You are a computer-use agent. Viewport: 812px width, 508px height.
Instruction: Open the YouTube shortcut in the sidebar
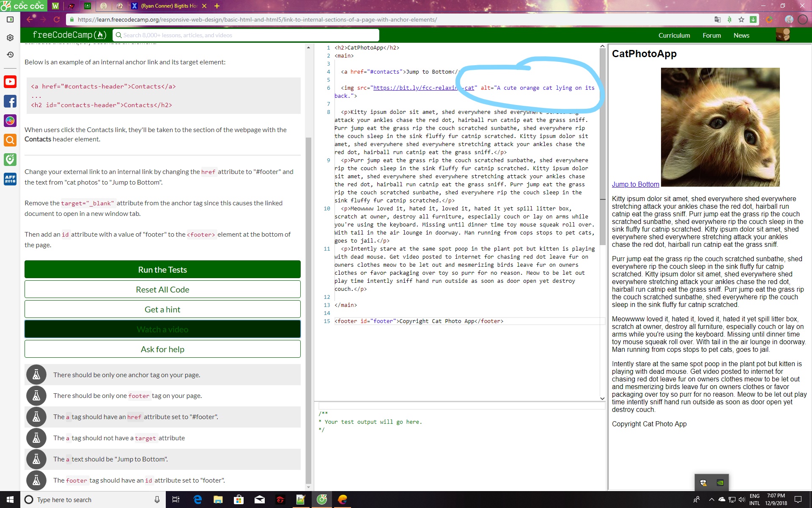(x=10, y=82)
